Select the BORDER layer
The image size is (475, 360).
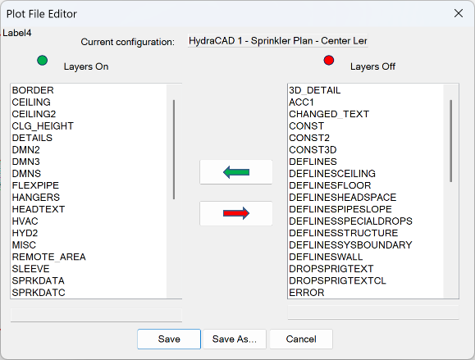[89, 90]
